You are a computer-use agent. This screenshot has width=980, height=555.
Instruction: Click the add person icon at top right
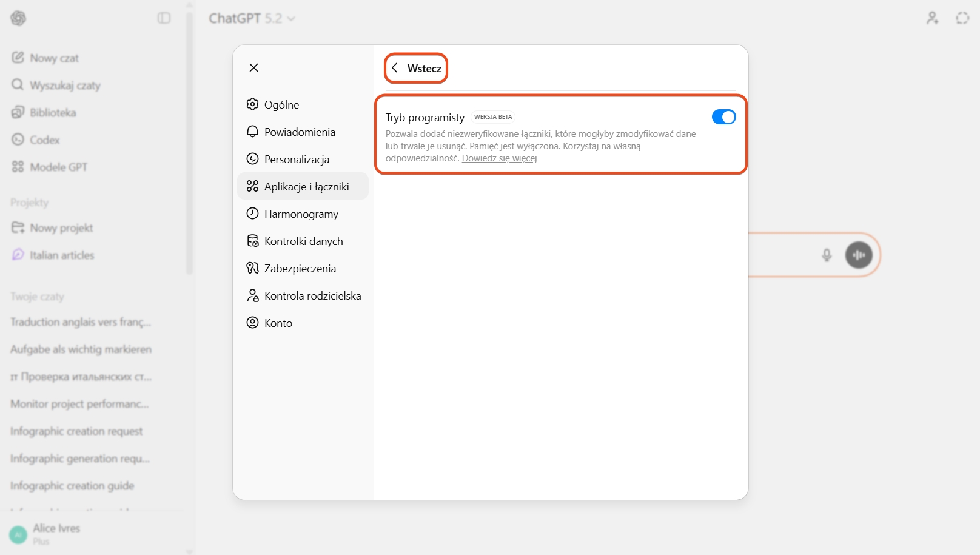coord(932,18)
